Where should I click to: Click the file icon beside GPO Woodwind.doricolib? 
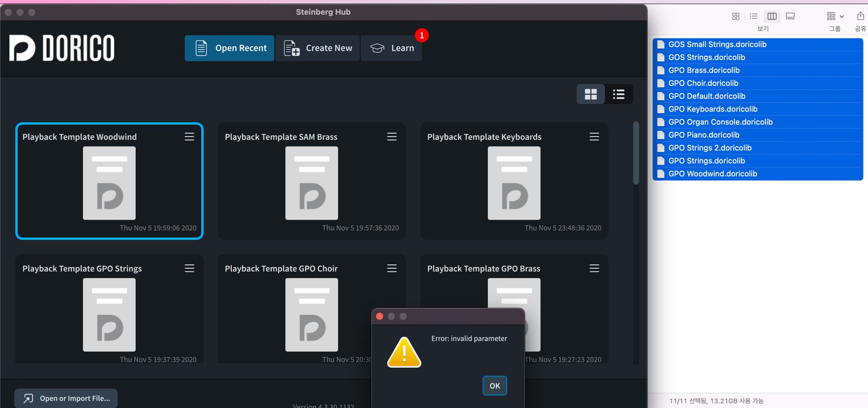pos(660,174)
